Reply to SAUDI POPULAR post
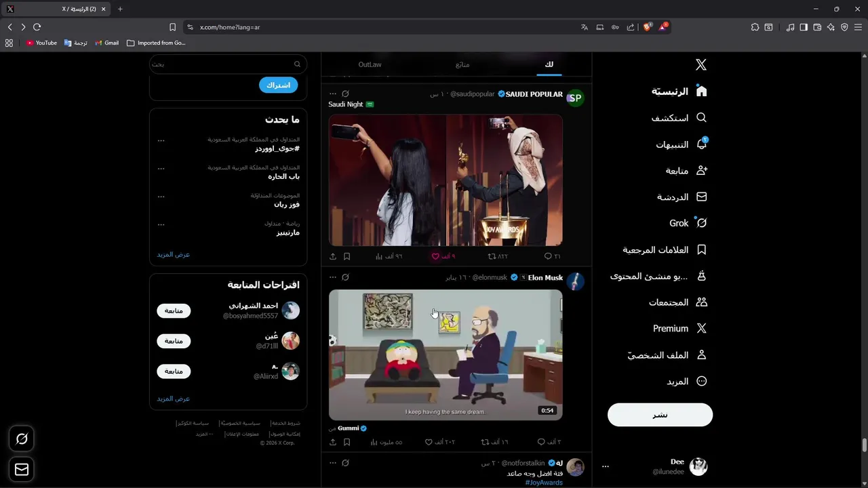This screenshot has height=488, width=868. [x=552, y=256]
